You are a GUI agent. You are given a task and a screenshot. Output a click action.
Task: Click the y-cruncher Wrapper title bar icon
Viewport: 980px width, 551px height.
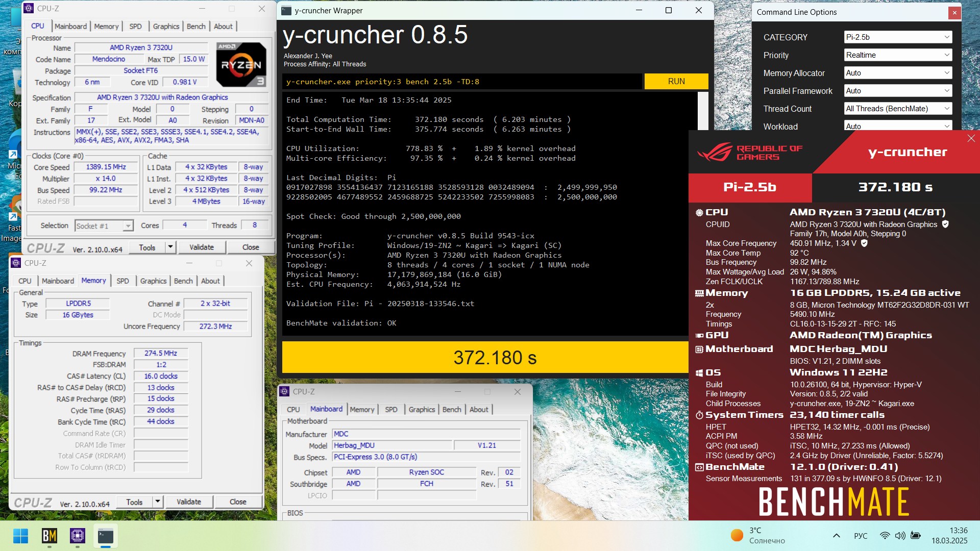click(286, 11)
